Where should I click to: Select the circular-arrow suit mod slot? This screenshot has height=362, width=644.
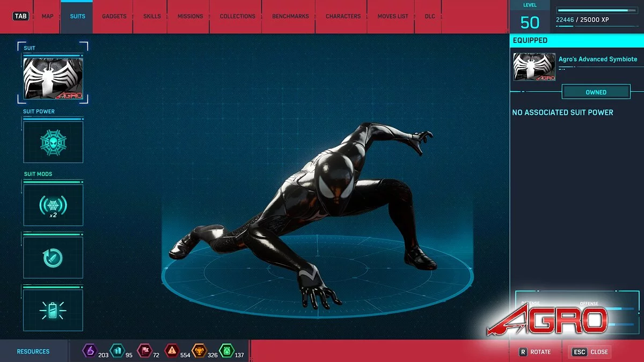(x=53, y=257)
